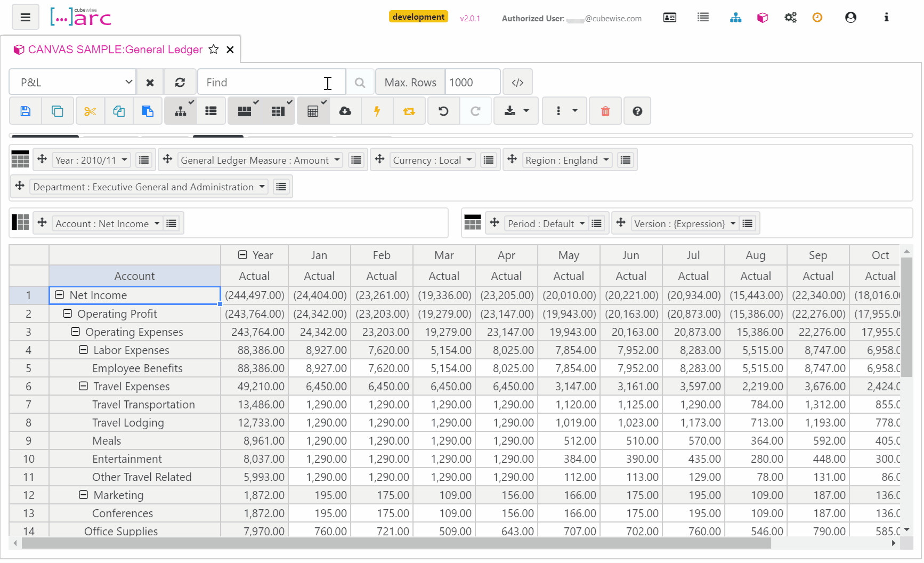This screenshot has width=924, height=563.
Task: Click the cloud download icon
Action: point(345,111)
